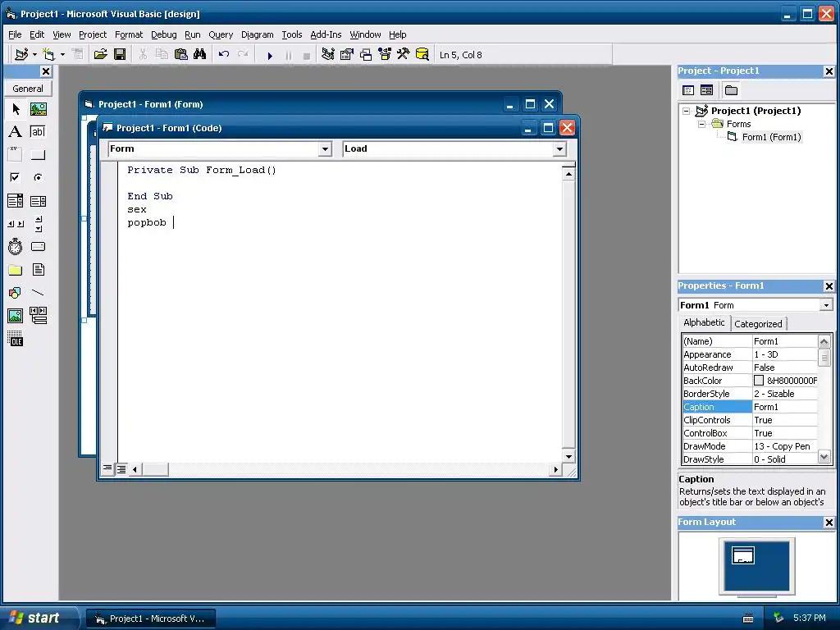Open the Toolbox toolbar icon
Image resolution: width=840 pixels, height=630 pixels.
(x=404, y=54)
